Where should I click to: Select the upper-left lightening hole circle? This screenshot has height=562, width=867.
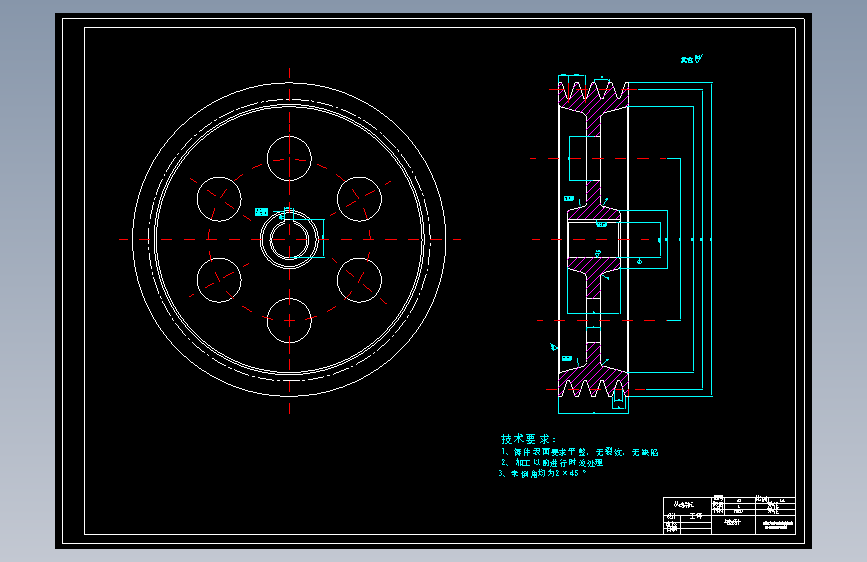[x=219, y=199]
